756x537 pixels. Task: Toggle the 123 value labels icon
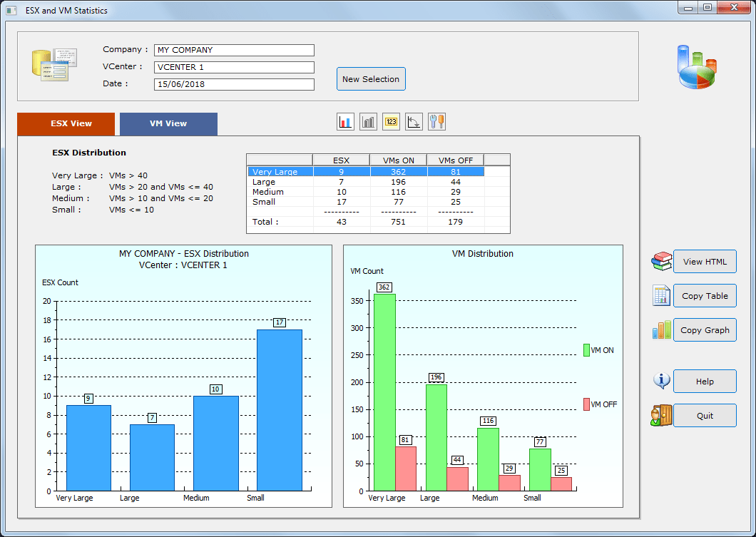391,121
